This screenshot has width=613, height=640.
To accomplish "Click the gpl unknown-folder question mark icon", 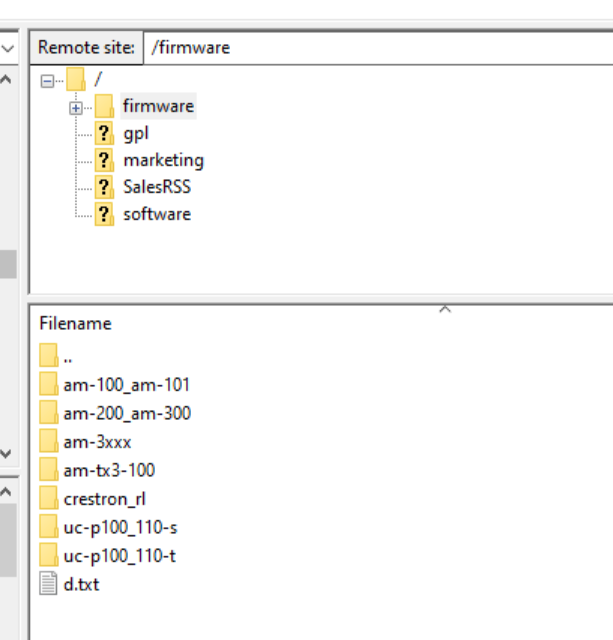I will tap(104, 133).
